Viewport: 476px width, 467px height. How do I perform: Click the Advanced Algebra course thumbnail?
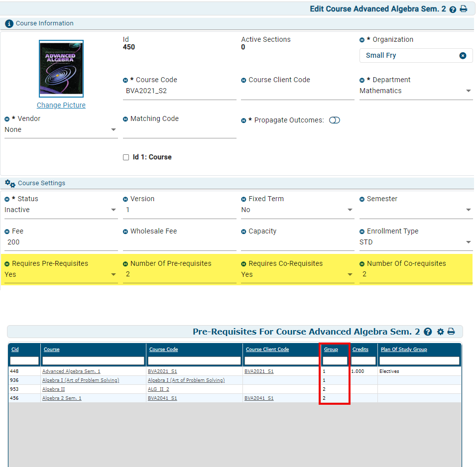pyautogui.click(x=61, y=69)
